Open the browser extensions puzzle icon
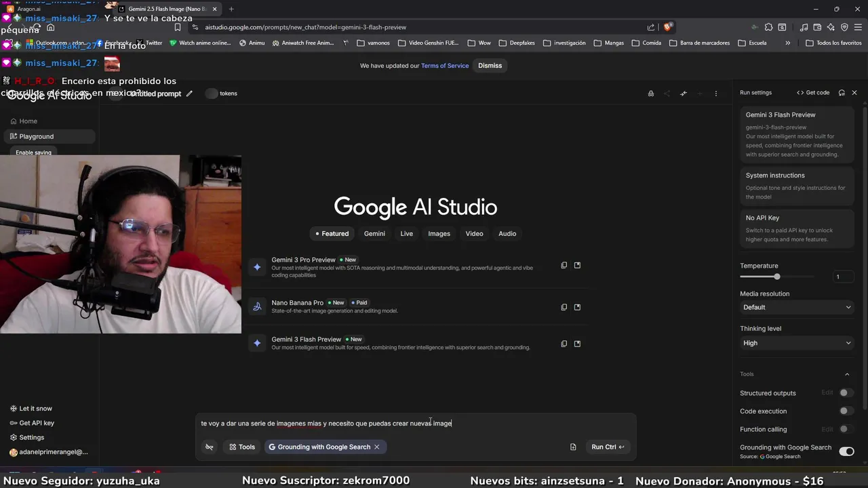 (x=768, y=27)
